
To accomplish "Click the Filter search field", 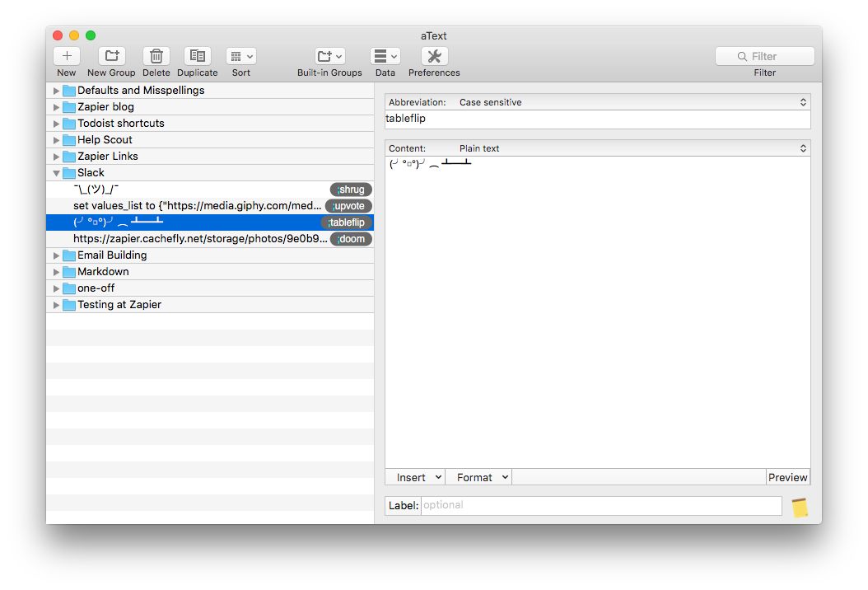I will coord(764,56).
